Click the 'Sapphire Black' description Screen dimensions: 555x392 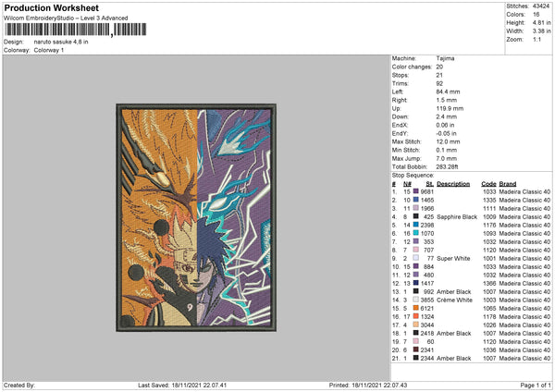pos(457,217)
